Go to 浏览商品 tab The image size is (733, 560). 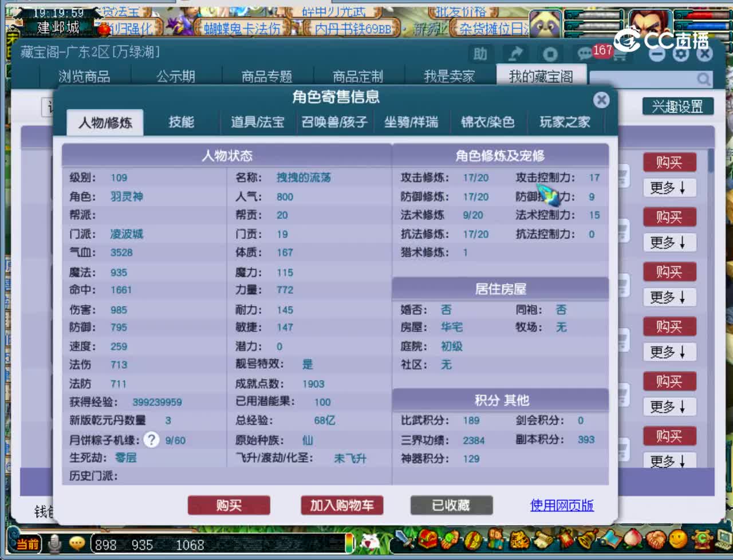pos(84,76)
